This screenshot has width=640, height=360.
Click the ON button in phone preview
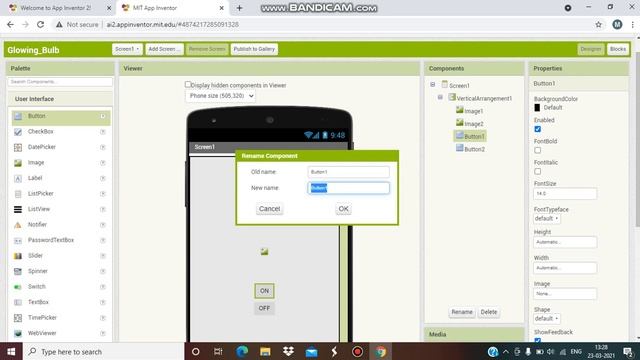264,291
